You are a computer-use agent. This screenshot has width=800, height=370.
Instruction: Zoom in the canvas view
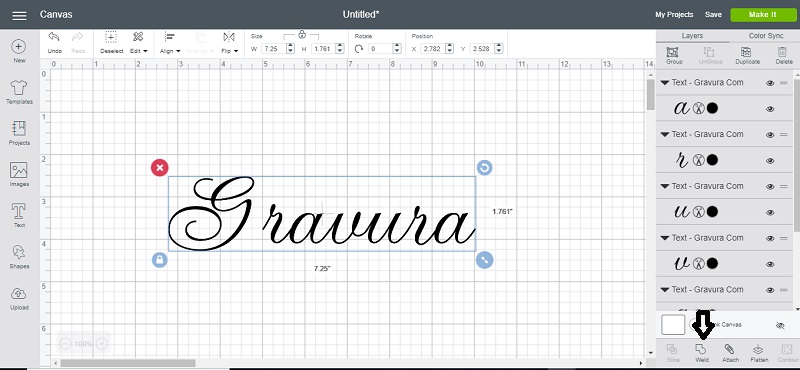pyautogui.click(x=102, y=343)
